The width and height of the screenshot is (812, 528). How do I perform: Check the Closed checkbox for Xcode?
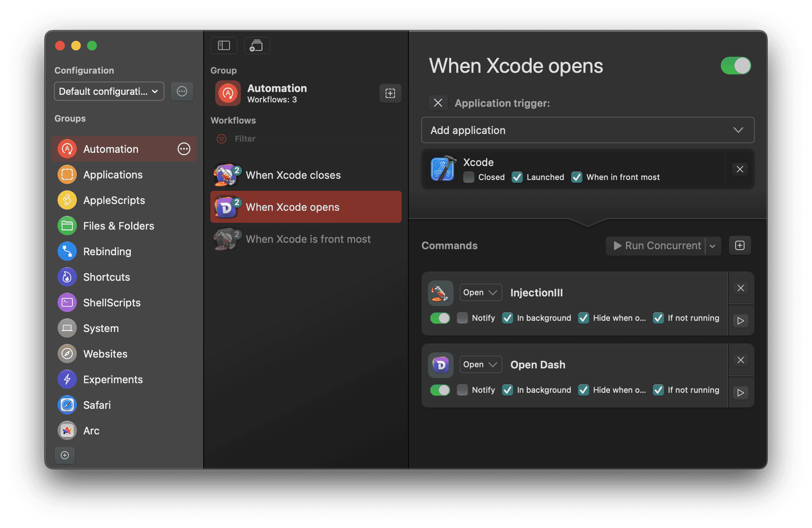469,177
